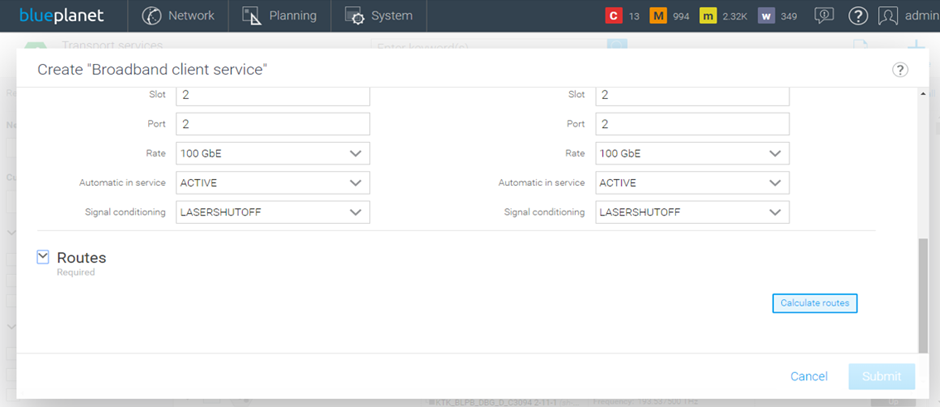
Task: Open the notifications chat icon
Action: coord(824,16)
